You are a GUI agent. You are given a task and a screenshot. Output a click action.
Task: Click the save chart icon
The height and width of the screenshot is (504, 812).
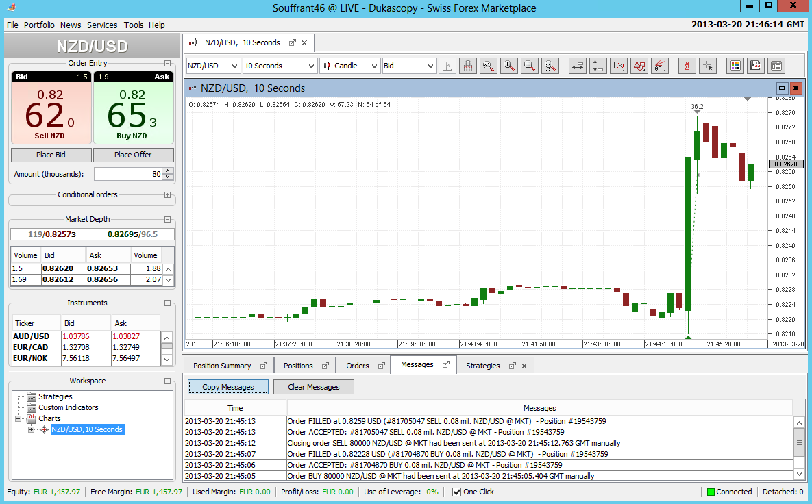point(756,66)
